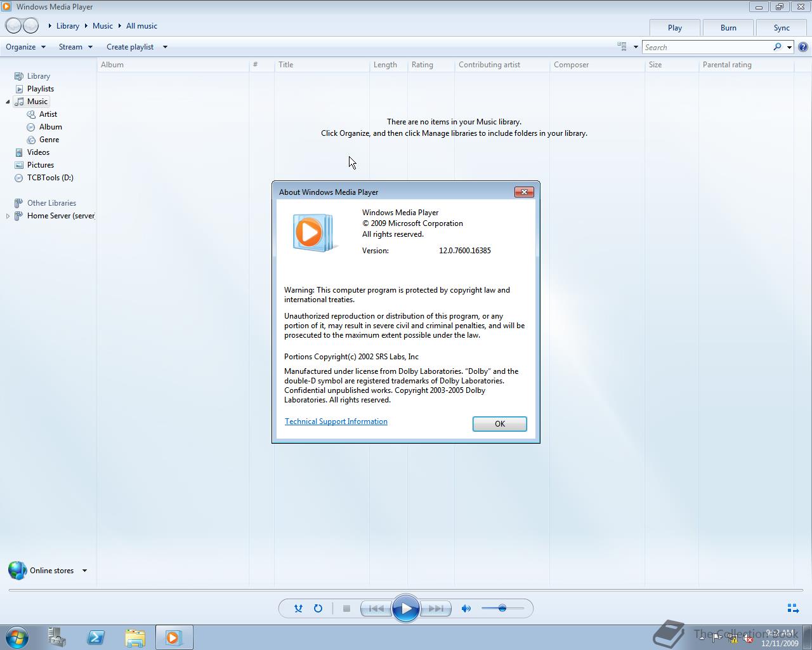Expand the Home Server node
The height and width of the screenshot is (650, 812).
pyautogui.click(x=8, y=216)
